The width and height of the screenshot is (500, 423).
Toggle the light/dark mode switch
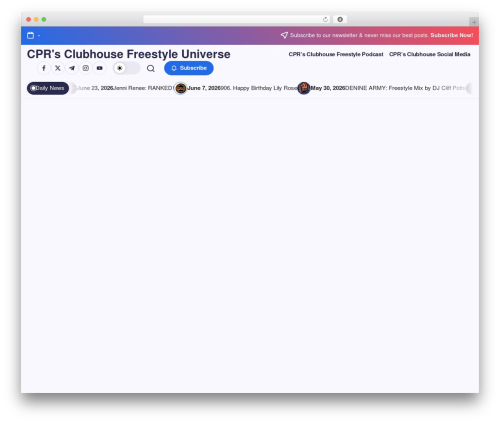point(126,68)
